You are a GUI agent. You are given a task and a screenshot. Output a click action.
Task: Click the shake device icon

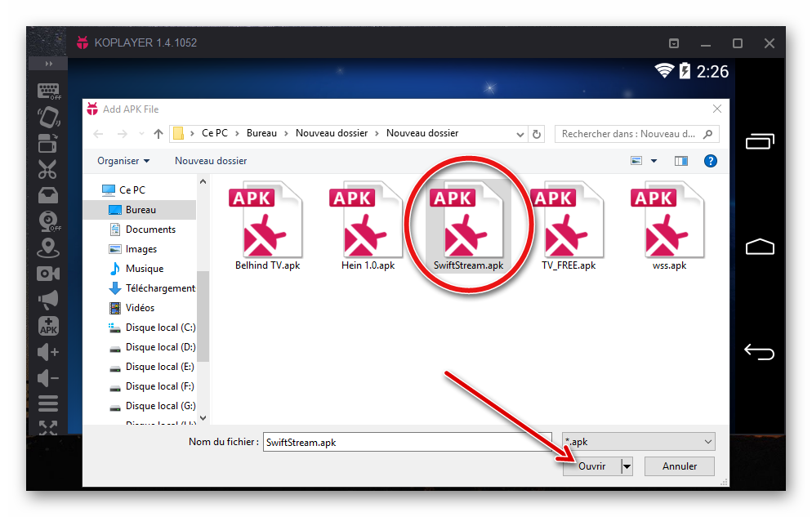click(x=48, y=117)
